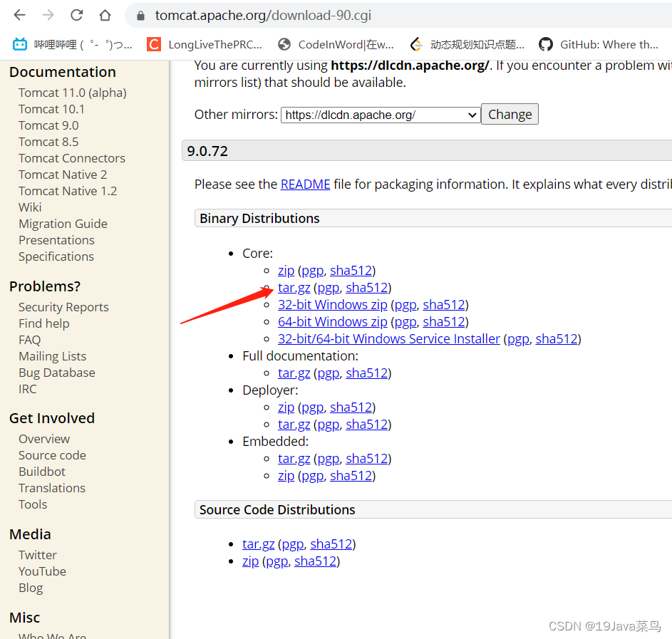
Task: Download the Core tar.gz distribution
Action: pos(294,288)
